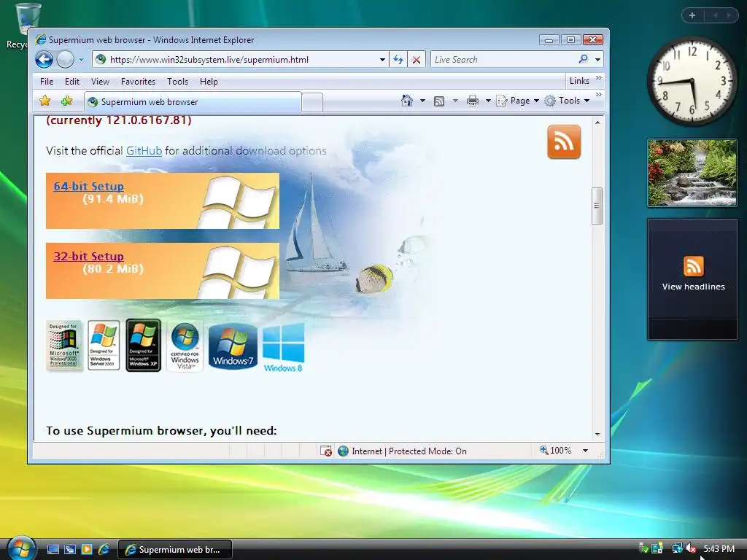This screenshot has width=747, height=560.
Task: Open the Feeds dropdown arrow
Action: click(455, 101)
